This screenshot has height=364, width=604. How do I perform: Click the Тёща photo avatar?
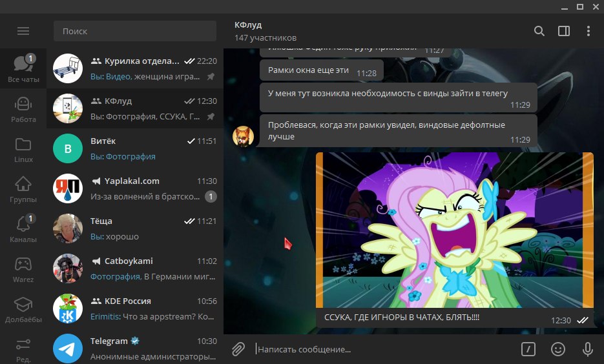(68, 228)
